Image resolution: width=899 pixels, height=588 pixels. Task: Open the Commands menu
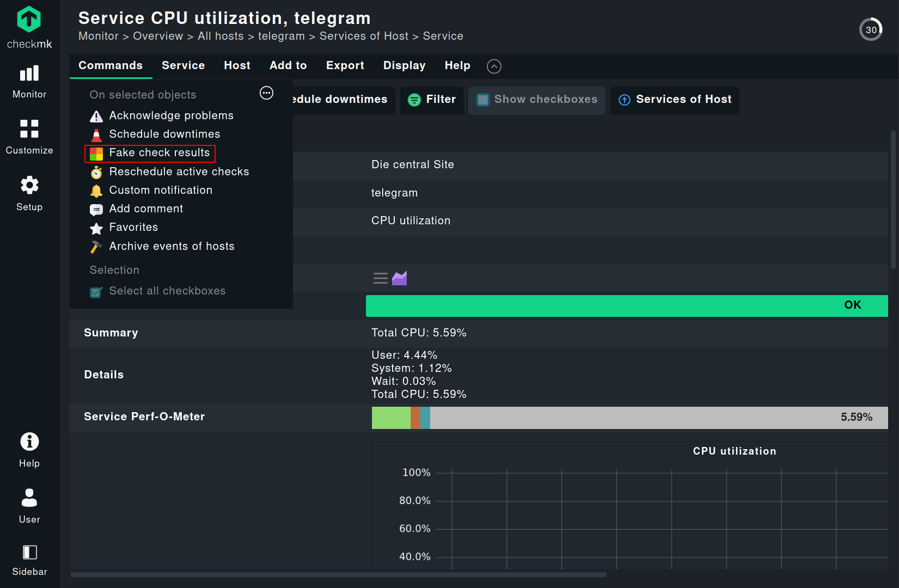(111, 65)
